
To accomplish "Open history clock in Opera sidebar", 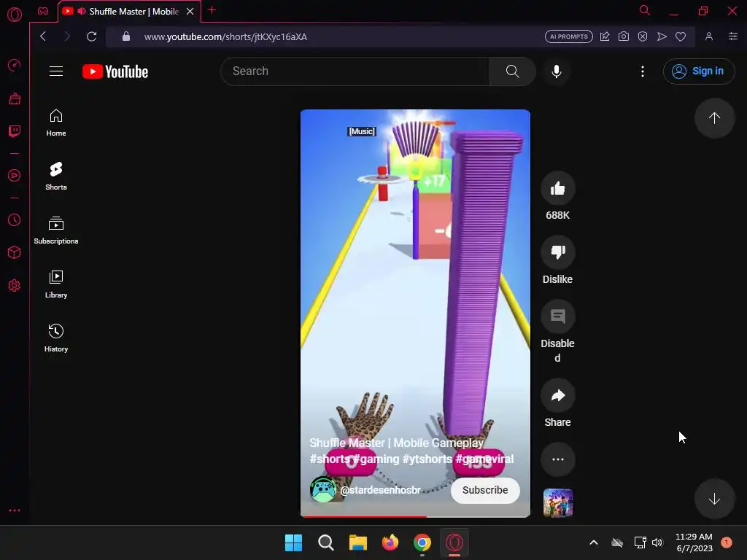I will (15, 220).
